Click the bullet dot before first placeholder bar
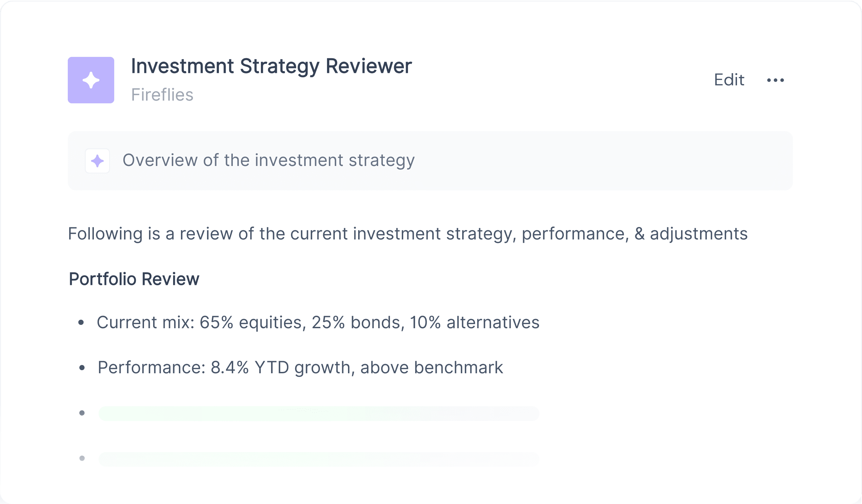The height and width of the screenshot is (504, 862). pyautogui.click(x=82, y=413)
